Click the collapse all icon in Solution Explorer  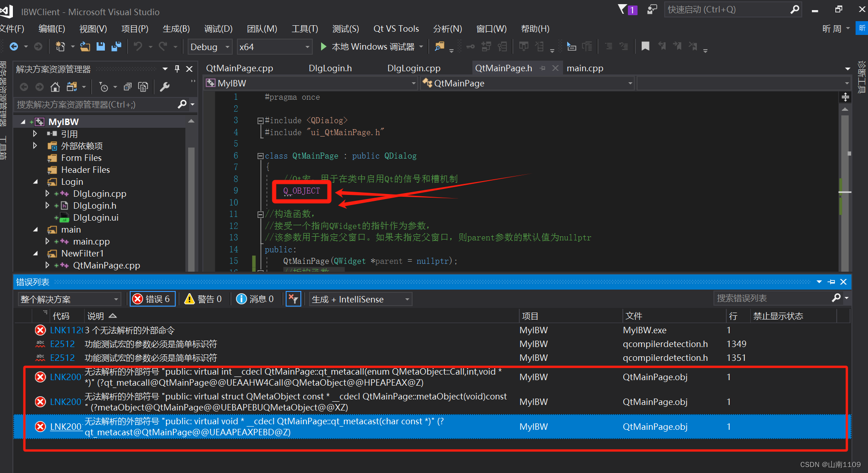tap(128, 87)
